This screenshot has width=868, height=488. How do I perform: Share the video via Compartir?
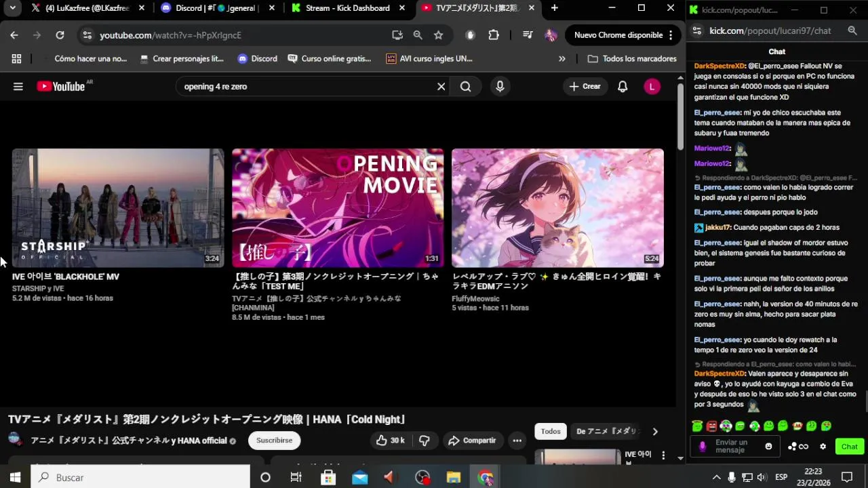[x=472, y=441]
